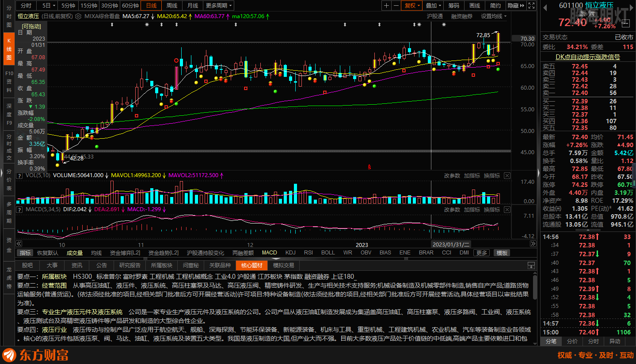Open help for VOL indicator
The width and height of the screenshot is (636, 364).
[19, 176]
